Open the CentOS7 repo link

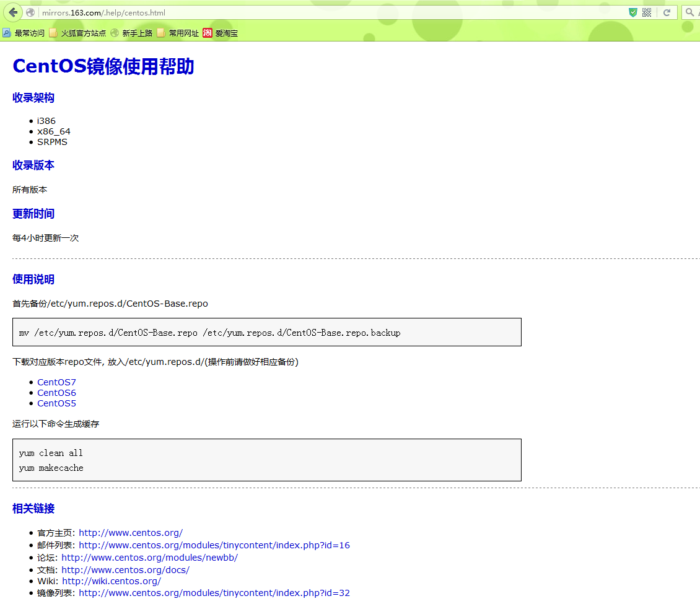57,382
